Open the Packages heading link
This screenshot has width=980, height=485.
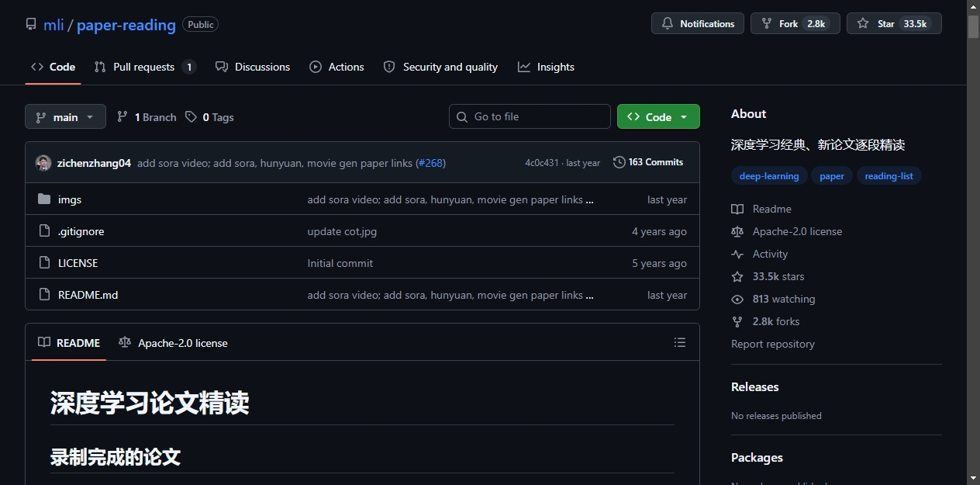[757, 457]
